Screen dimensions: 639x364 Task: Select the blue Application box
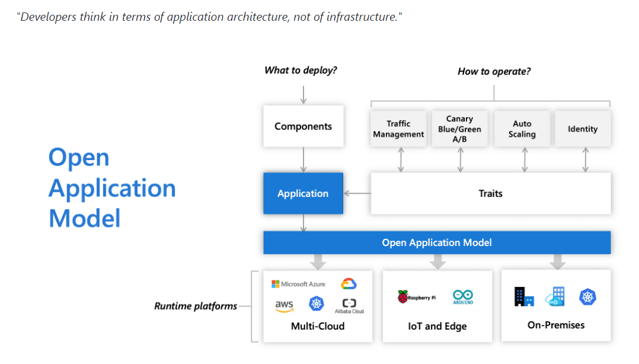click(x=303, y=193)
